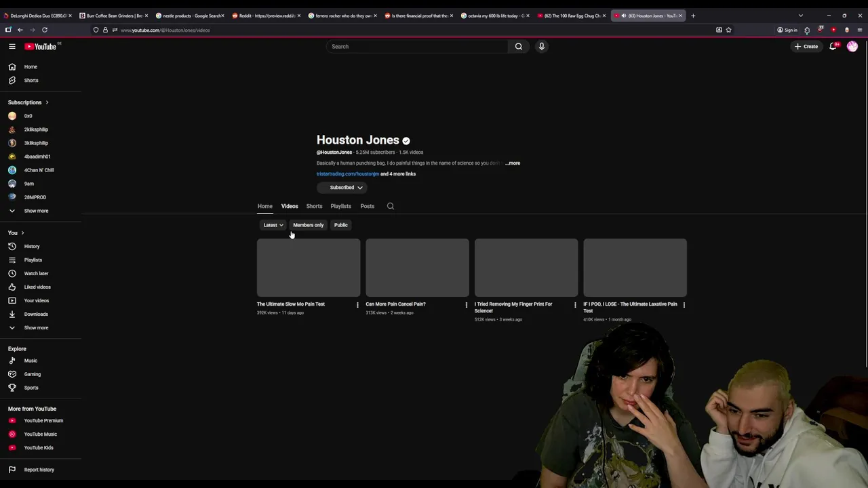Show the 4 more links
Viewport: 868px width, 488px height.
[398, 174]
